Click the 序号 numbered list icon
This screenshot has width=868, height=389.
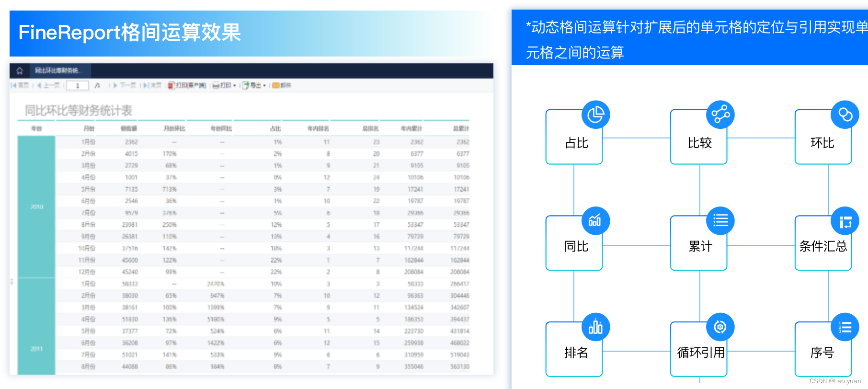click(x=845, y=327)
